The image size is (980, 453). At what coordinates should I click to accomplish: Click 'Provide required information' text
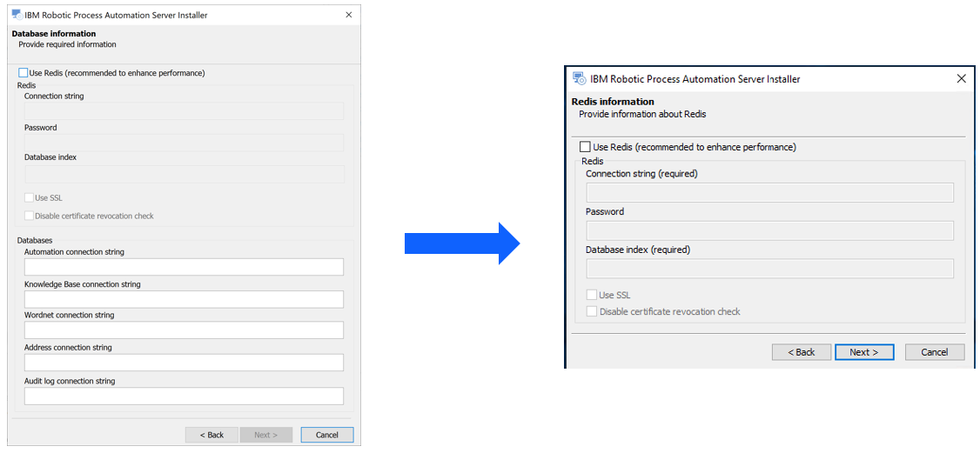pyautogui.click(x=68, y=44)
